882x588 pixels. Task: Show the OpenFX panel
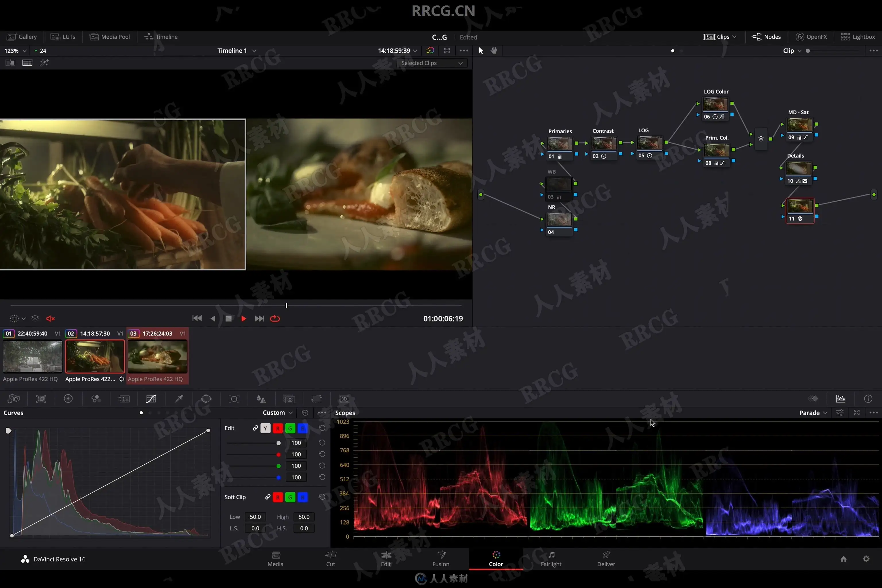point(811,37)
